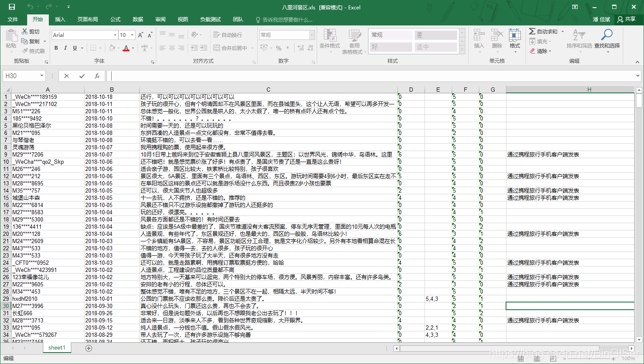Click the Enter checkmark in formula bar
The width and height of the screenshot is (644, 364).
coord(82,76)
